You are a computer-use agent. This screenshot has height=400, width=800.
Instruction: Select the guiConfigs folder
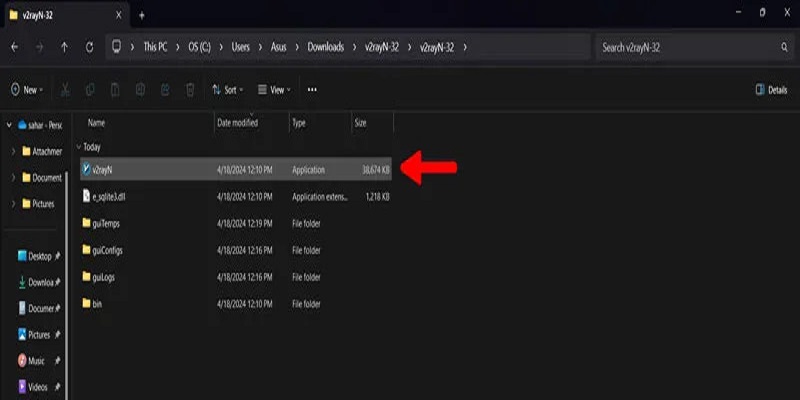pyautogui.click(x=236, y=250)
